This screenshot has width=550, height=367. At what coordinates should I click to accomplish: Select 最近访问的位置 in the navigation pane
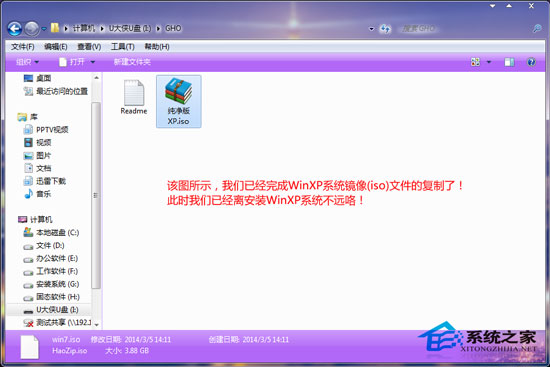(56, 91)
